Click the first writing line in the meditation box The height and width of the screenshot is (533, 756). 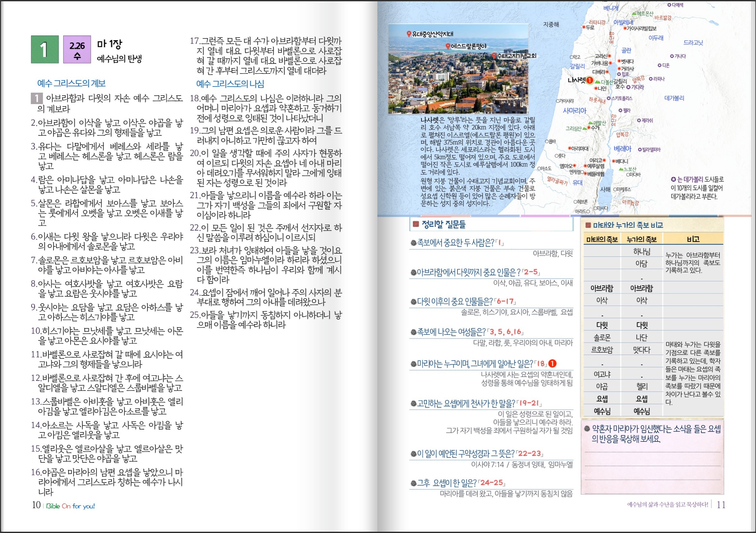pyautogui.click(x=652, y=452)
